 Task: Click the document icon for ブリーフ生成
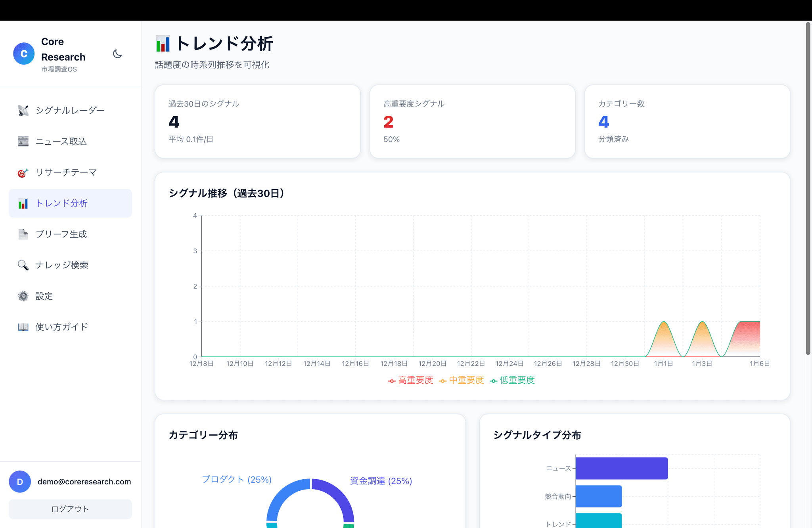point(23,234)
